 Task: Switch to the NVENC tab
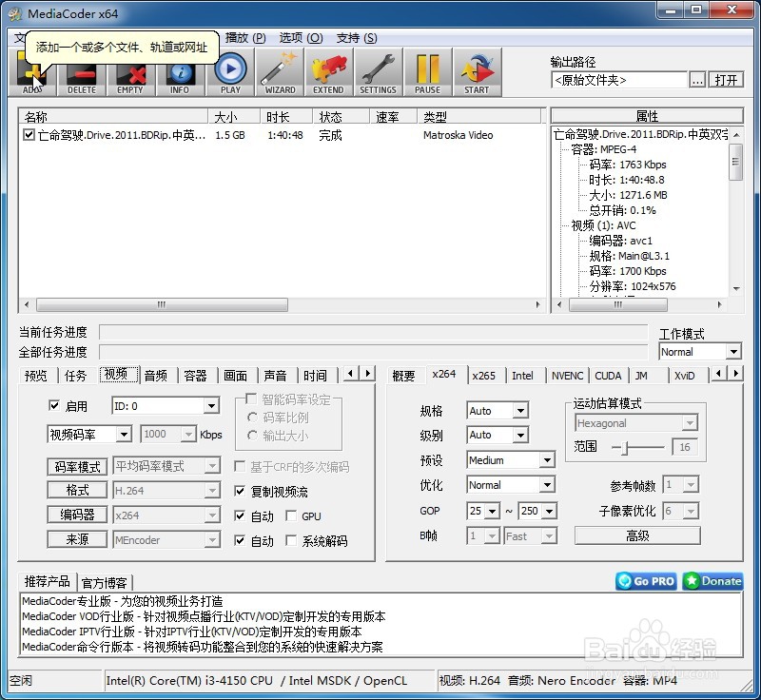pyautogui.click(x=567, y=376)
